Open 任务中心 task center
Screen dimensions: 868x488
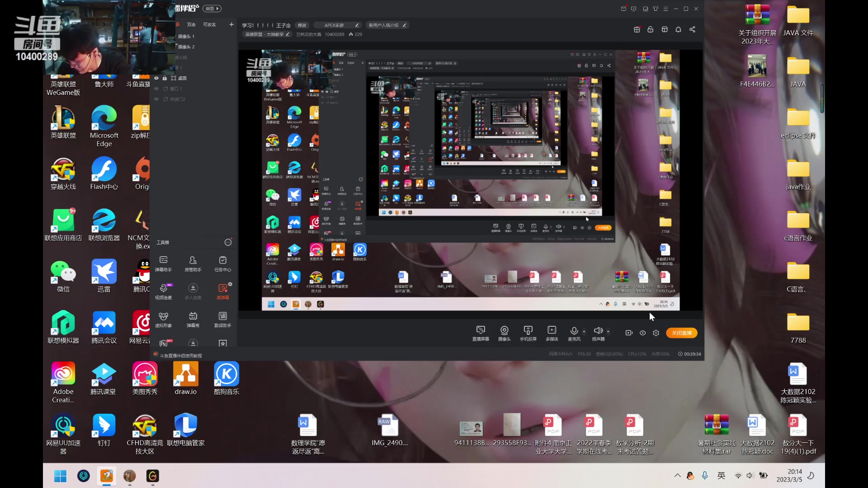click(x=223, y=264)
